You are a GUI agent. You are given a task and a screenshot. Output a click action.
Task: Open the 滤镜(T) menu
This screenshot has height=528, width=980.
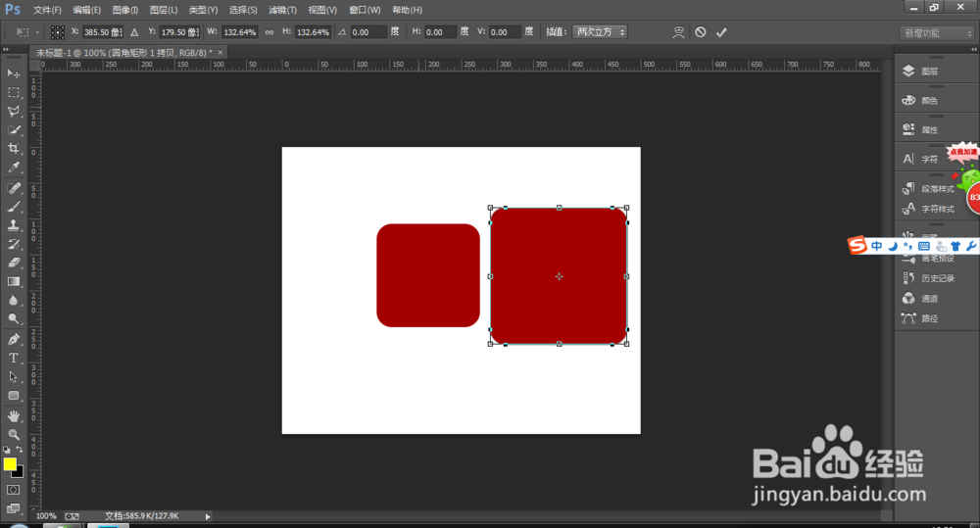pyautogui.click(x=282, y=10)
